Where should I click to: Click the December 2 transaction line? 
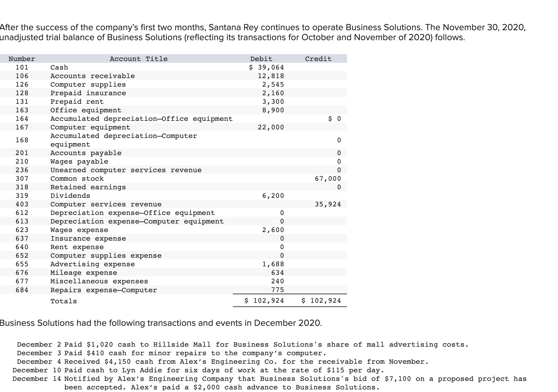pyautogui.click(x=242, y=345)
